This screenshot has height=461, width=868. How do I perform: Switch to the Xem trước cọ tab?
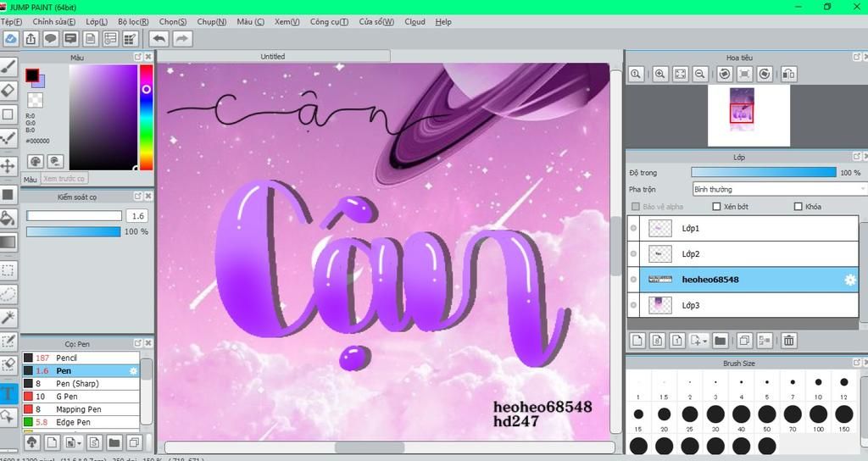[x=64, y=179]
